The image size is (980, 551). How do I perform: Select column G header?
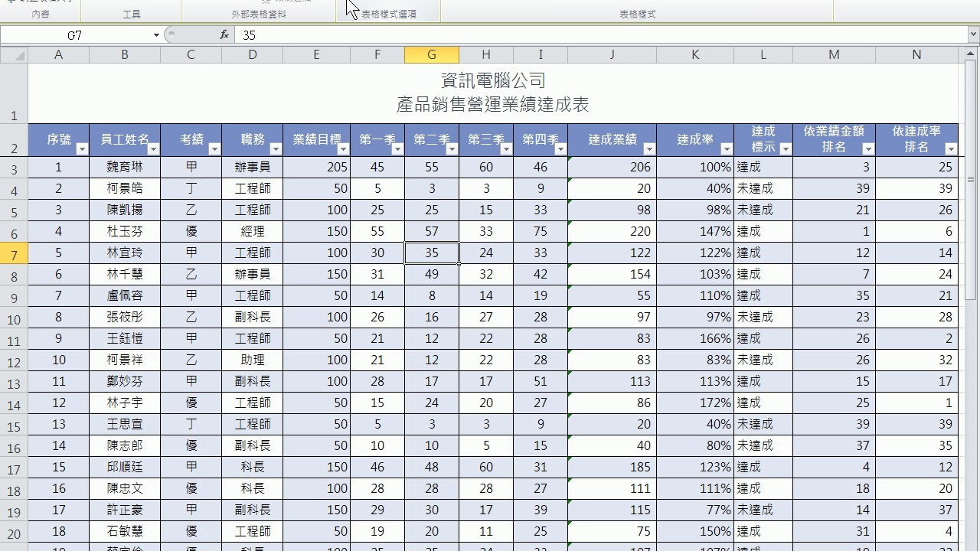point(432,55)
